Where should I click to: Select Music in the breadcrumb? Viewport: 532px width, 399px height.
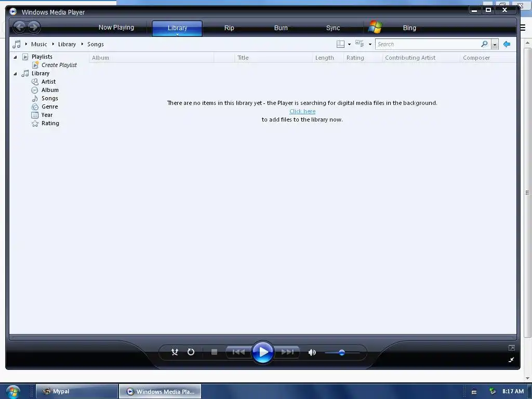[39, 44]
